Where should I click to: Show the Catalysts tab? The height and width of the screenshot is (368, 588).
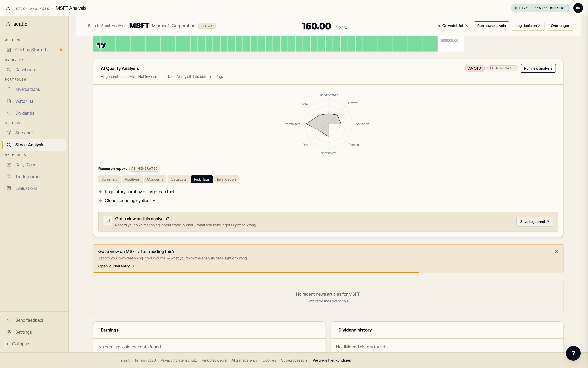[x=179, y=179]
